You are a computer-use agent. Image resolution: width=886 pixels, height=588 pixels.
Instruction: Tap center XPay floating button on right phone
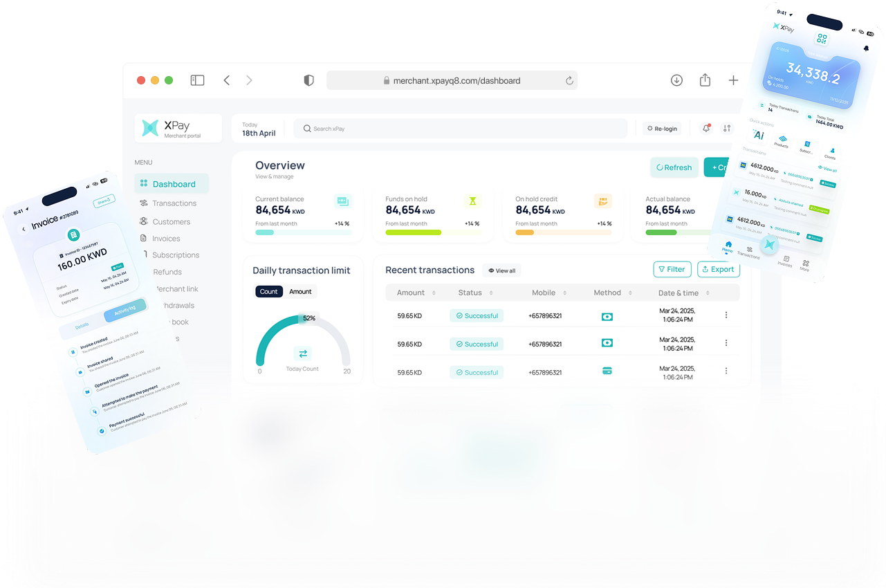point(769,244)
